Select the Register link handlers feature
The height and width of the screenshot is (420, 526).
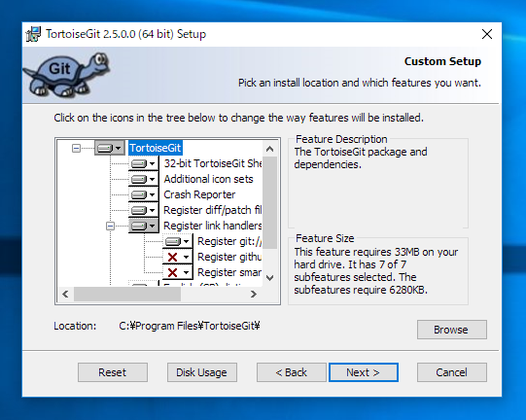point(213,226)
